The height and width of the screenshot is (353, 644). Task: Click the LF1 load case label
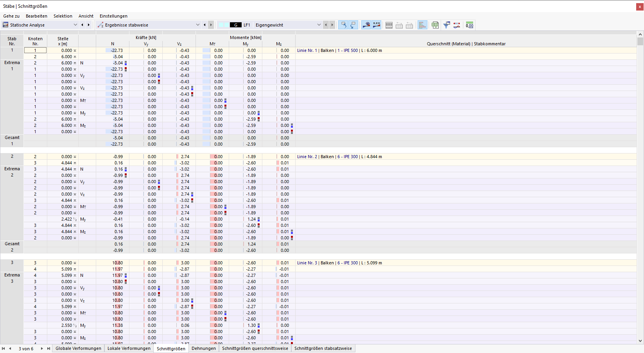[247, 25]
